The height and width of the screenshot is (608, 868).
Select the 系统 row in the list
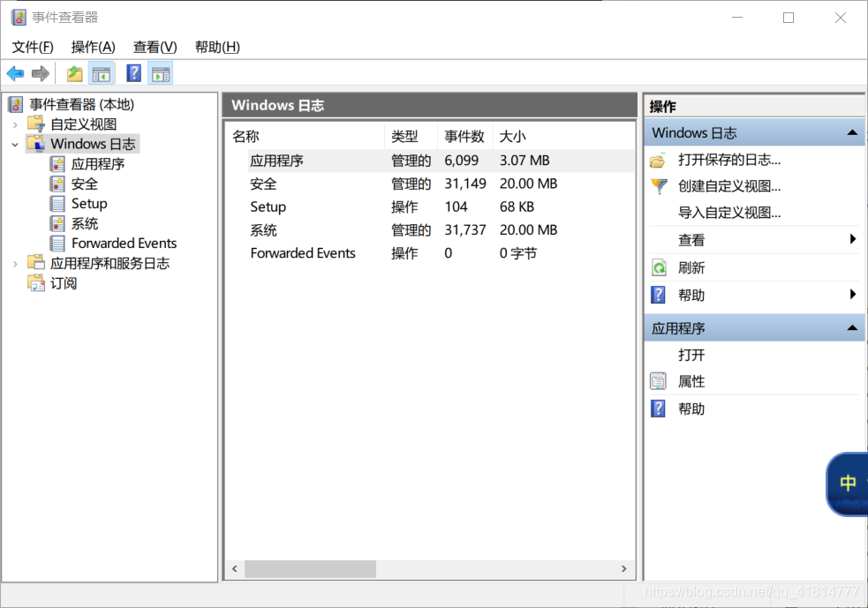click(x=441, y=230)
